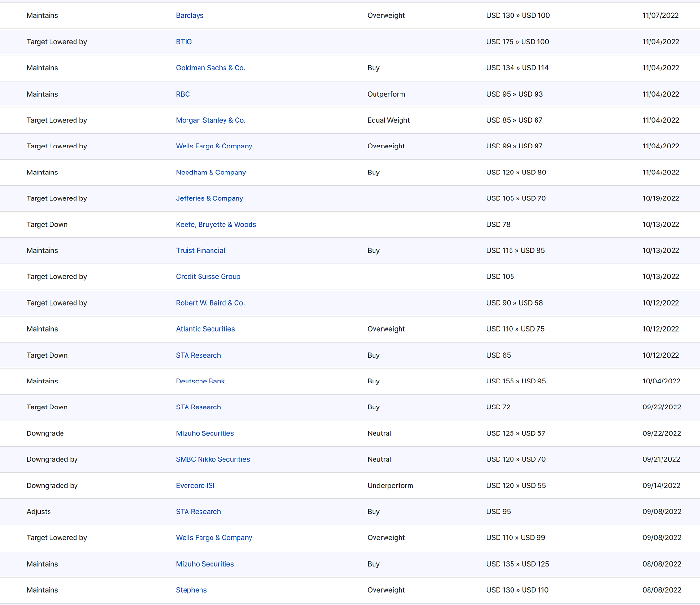Screen dimensions: 700x605
Task: Open Mizuho Securities link dated 08/08/2022
Action: [205, 564]
